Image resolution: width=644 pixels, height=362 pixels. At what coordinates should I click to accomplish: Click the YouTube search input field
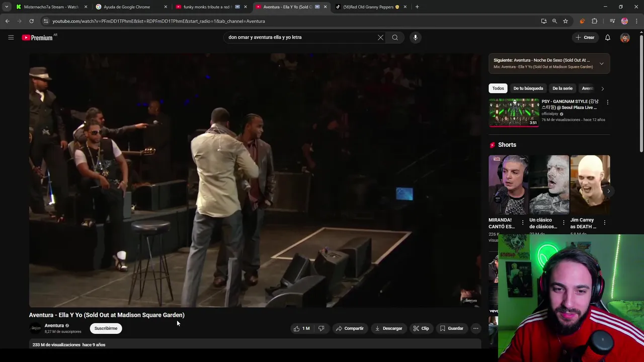point(301,37)
